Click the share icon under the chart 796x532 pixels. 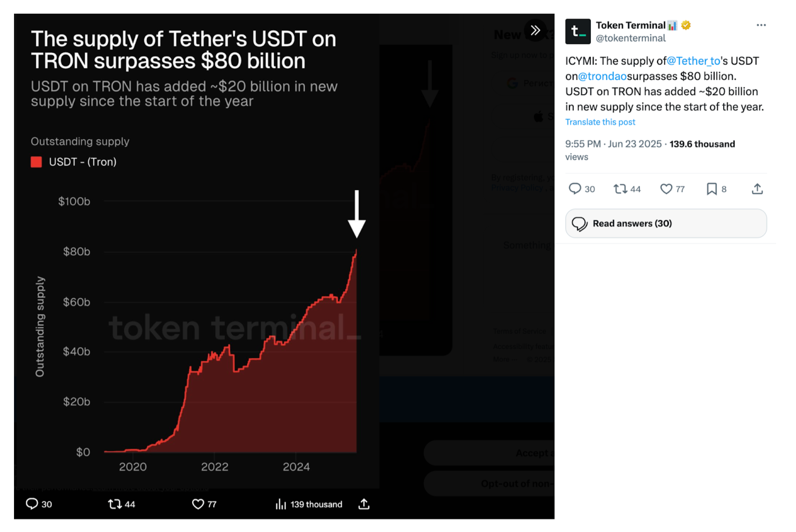(x=364, y=504)
